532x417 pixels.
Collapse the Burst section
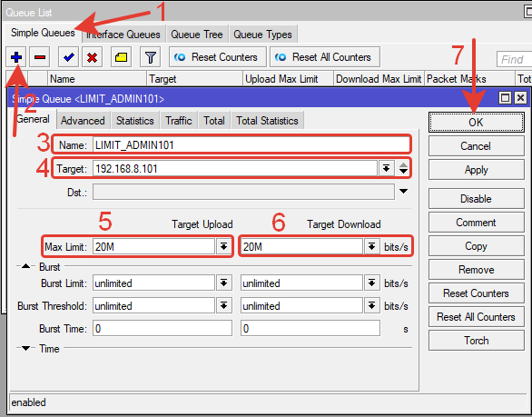(x=25, y=266)
